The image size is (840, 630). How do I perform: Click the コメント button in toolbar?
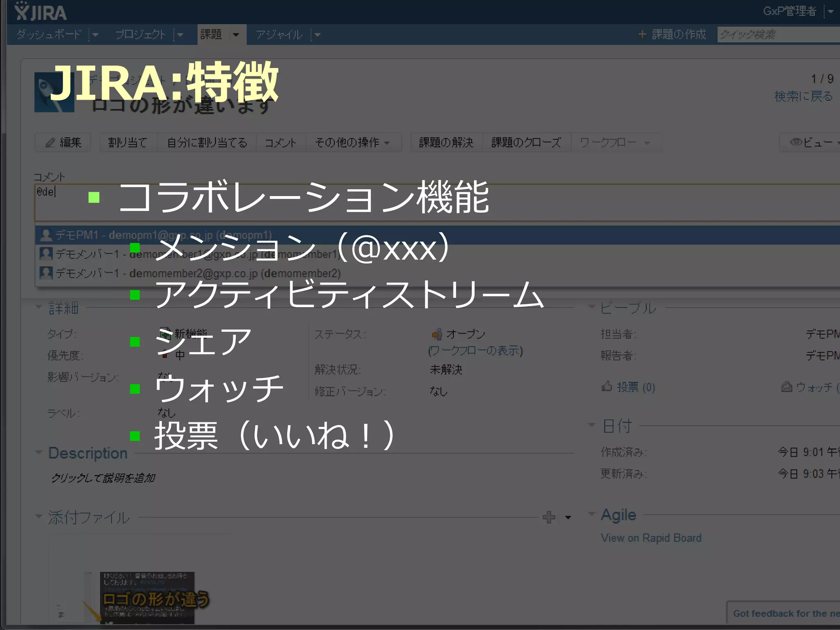281,142
